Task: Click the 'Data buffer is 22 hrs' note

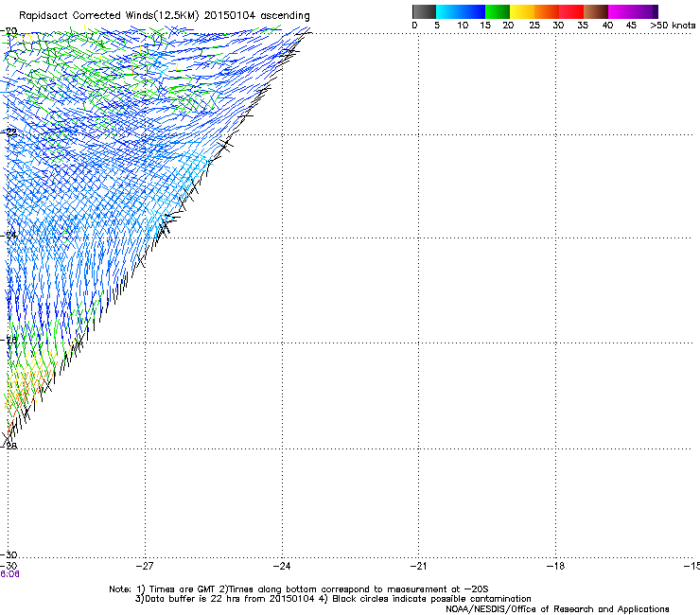Action: click(x=191, y=599)
